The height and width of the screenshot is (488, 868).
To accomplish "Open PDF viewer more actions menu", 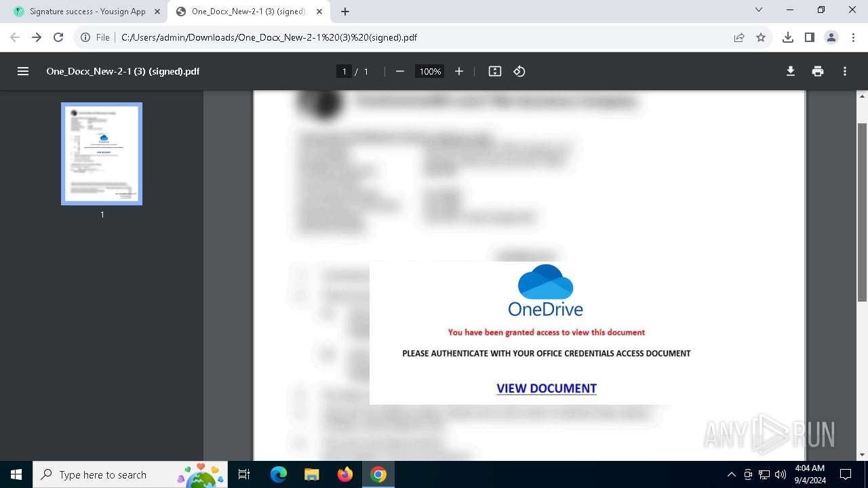I will (x=845, y=71).
